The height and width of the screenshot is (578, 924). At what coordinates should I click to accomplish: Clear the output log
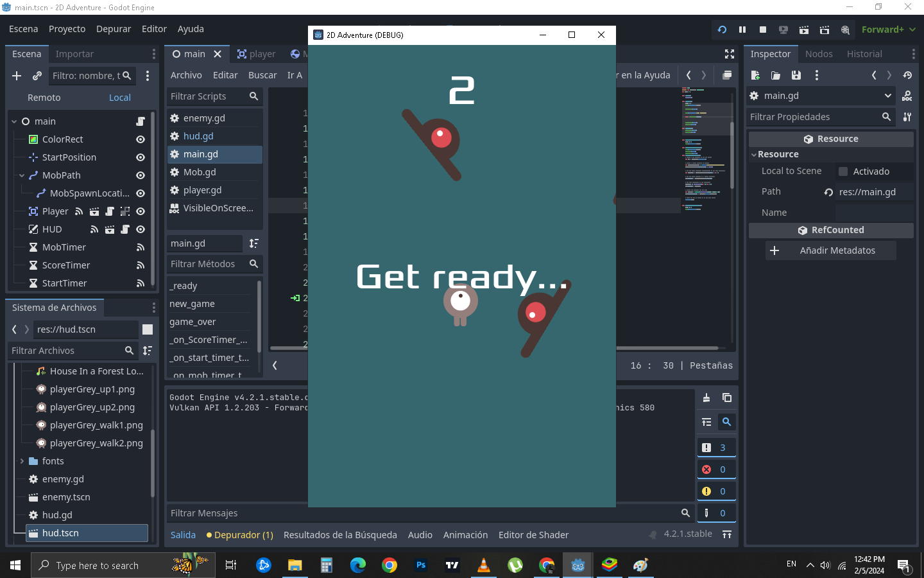coord(706,398)
